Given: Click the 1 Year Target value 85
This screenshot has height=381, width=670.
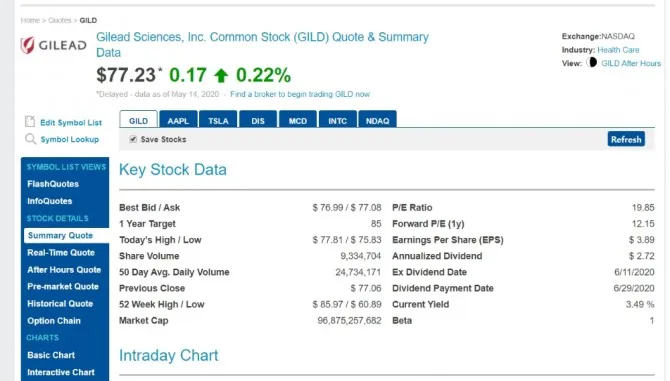Looking at the screenshot, I should click(x=376, y=224).
